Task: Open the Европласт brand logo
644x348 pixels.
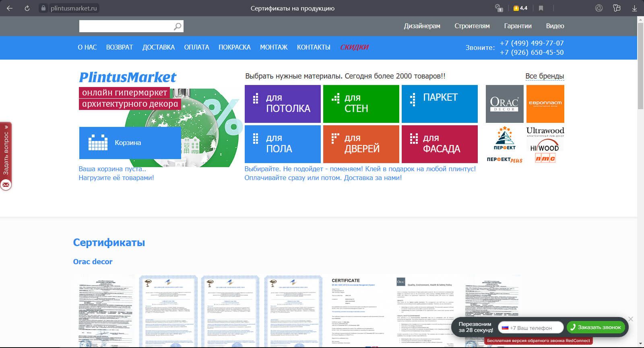Action: 545,104
